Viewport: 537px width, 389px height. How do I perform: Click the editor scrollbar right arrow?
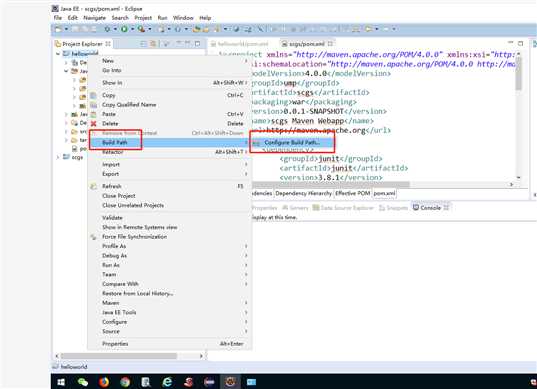pyautogui.click(x=512, y=185)
